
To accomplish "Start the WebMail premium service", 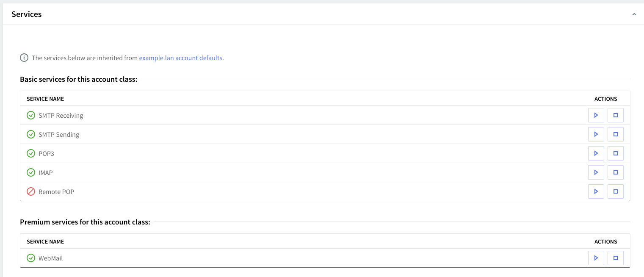I will click(x=596, y=258).
